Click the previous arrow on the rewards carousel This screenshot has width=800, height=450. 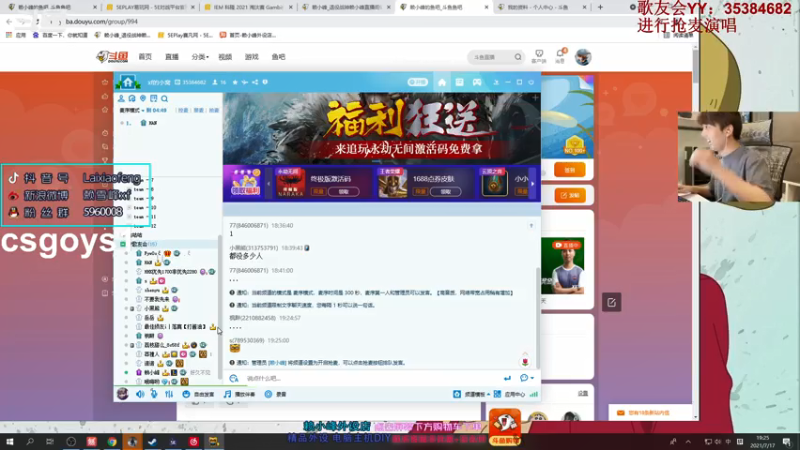pos(269,184)
